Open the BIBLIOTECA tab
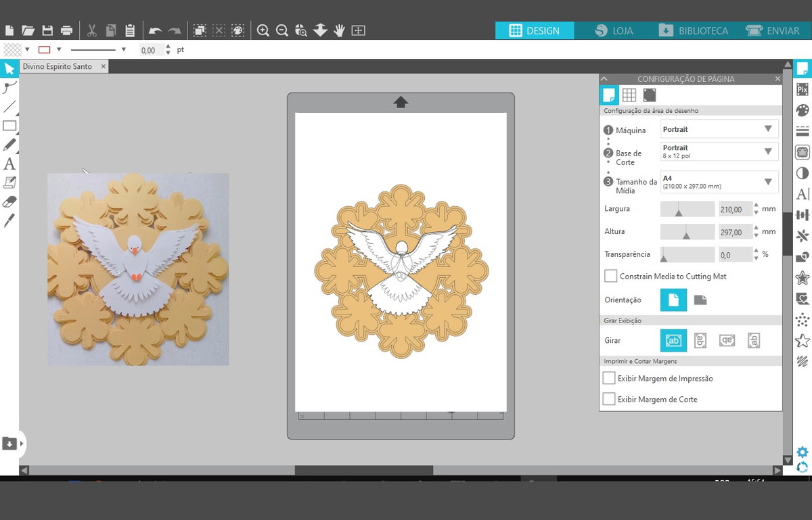 [x=694, y=30]
